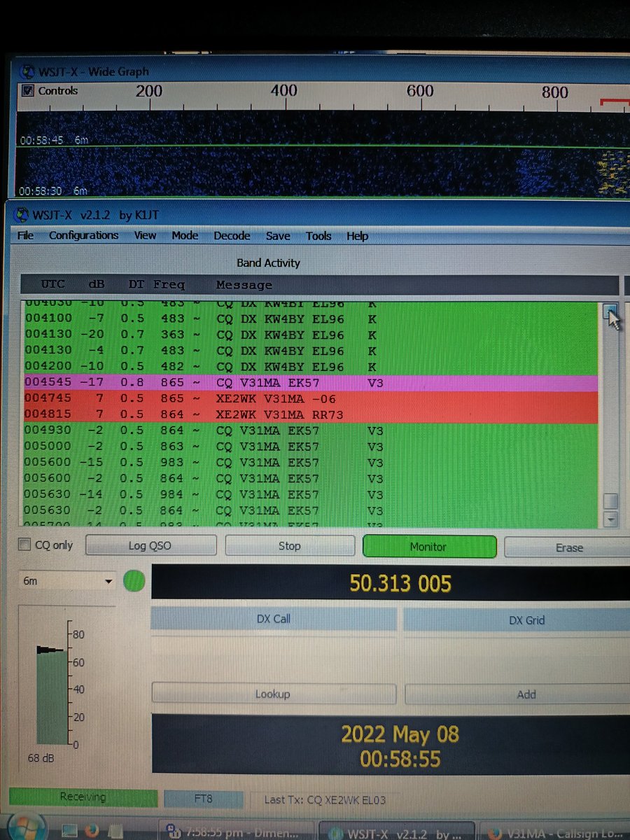Click the Receiving status indicator
This screenshot has width=630, height=840.
coord(83,797)
